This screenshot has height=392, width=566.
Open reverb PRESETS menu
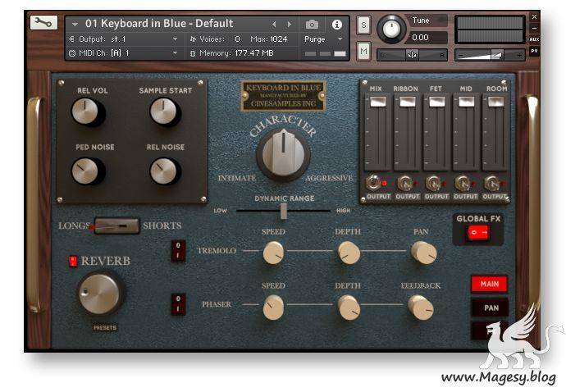click(x=105, y=328)
